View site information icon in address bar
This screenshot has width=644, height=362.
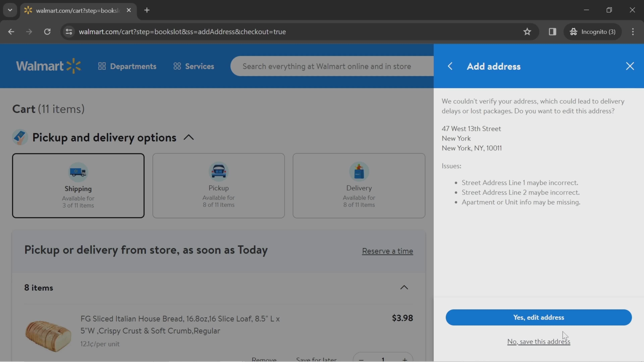tap(69, 32)
